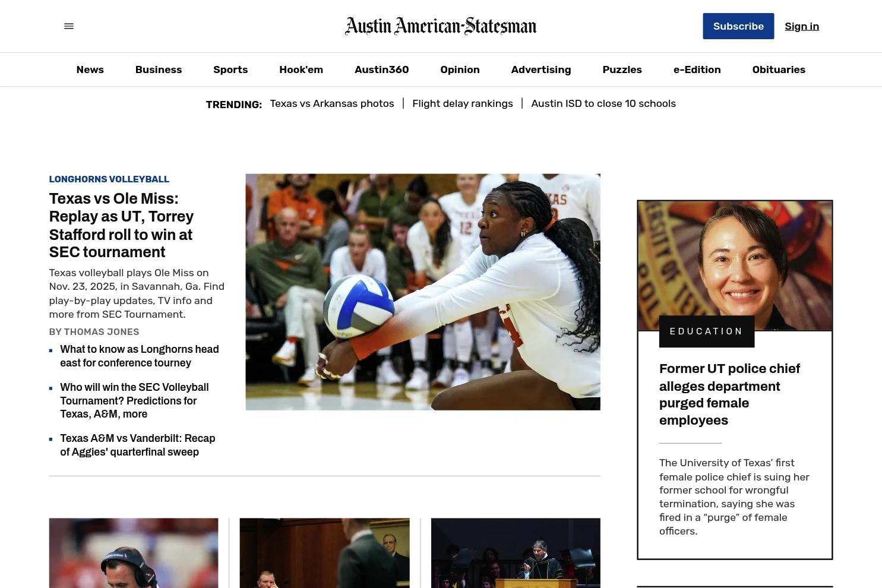
Task: Open the coach with headset photo story
Action: point(134,553)
